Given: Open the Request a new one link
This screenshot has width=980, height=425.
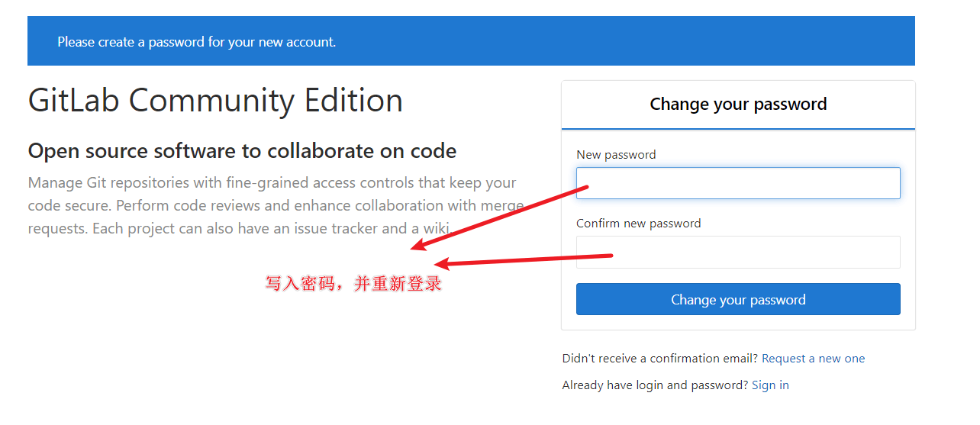Looking at the screenshot, I should pos(813,359).
